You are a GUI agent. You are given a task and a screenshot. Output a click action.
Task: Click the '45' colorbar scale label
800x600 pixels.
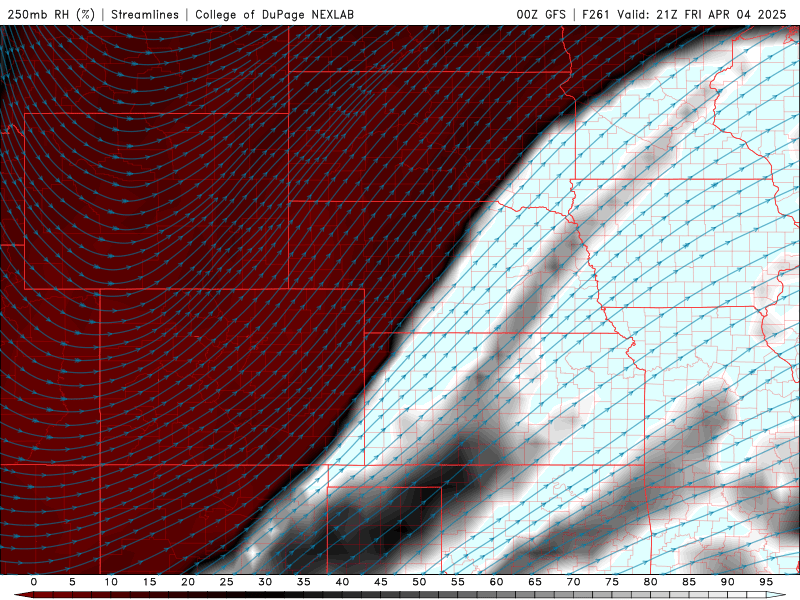(x=381, y=582)
